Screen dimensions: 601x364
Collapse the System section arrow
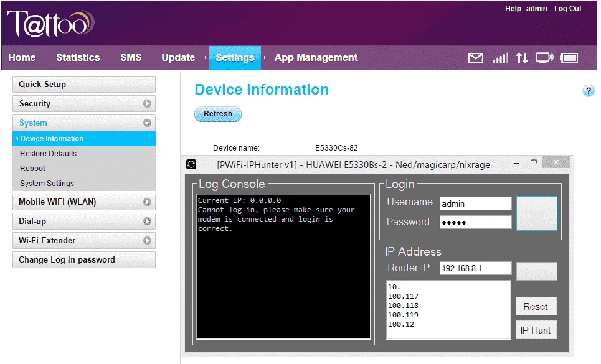coord(147,123)
